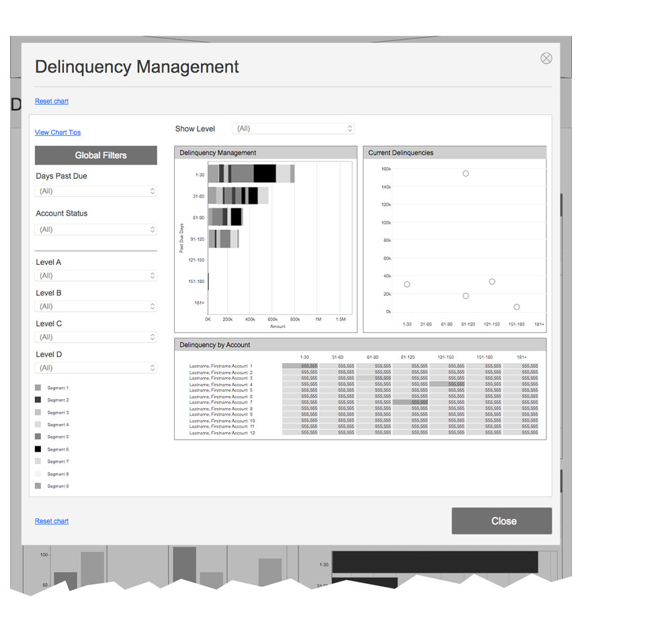Select the highest scatter point in Current Delinquencies
The height and width of the screenshot is (634, 672).
[466, 173]
